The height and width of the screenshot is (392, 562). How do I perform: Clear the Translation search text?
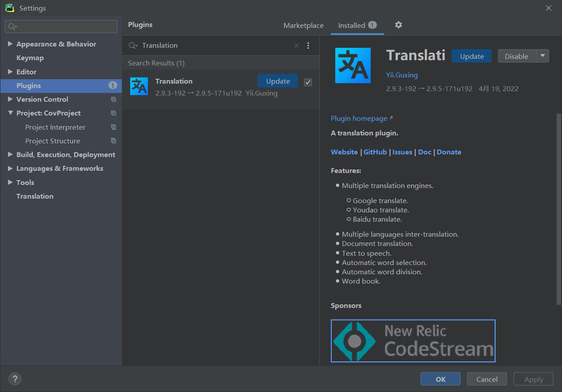tap(297, 46)
